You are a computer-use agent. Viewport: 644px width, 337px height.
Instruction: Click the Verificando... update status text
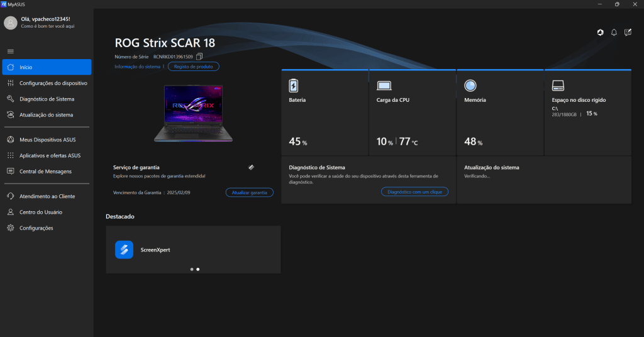477,176
